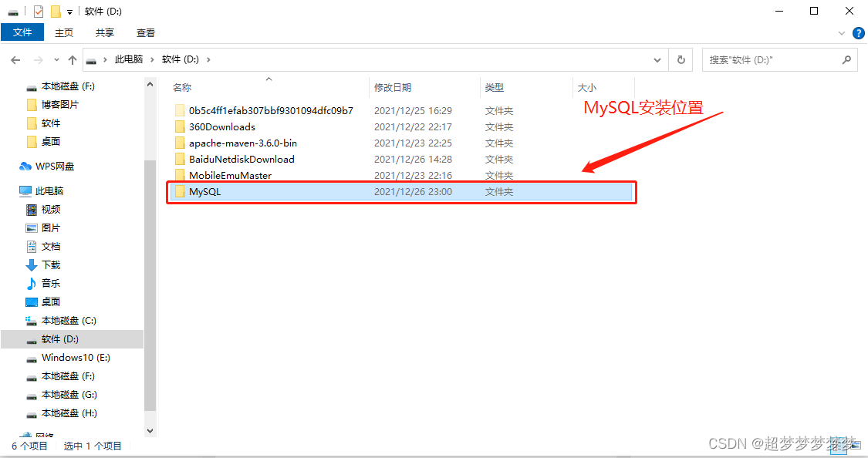Click 此电脑 in the address path
The width and height of the screenshot is (868, 458).
pos(128,59)
